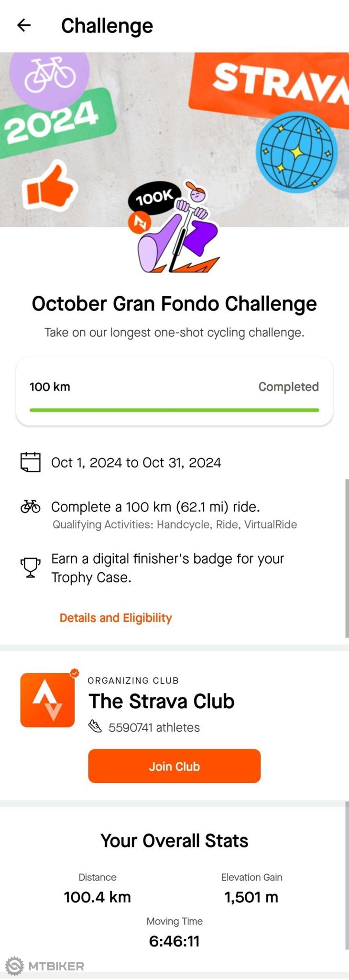Screen dimensions: 349x980
Task: Click the bicycle icon next to ride requirement
Action: point(31,506)
